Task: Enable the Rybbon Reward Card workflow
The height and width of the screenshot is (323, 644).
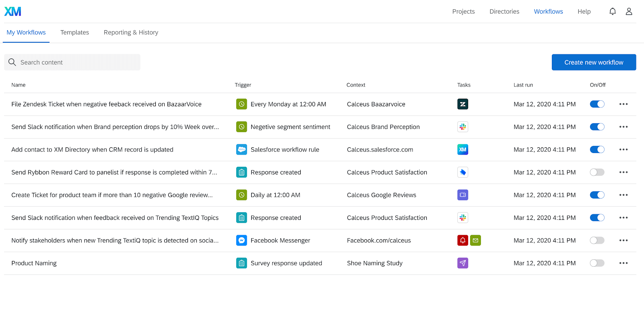Action: pyautogui.click(x=597, y=172)
